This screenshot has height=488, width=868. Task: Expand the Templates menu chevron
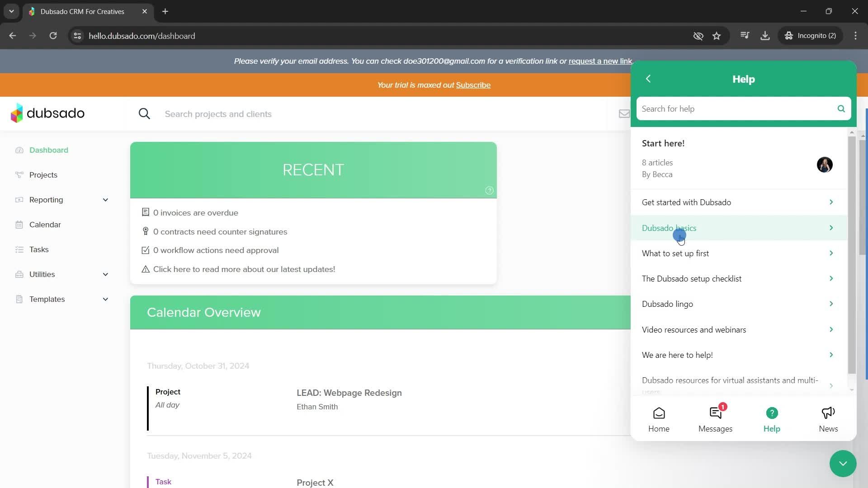point(105,299)
